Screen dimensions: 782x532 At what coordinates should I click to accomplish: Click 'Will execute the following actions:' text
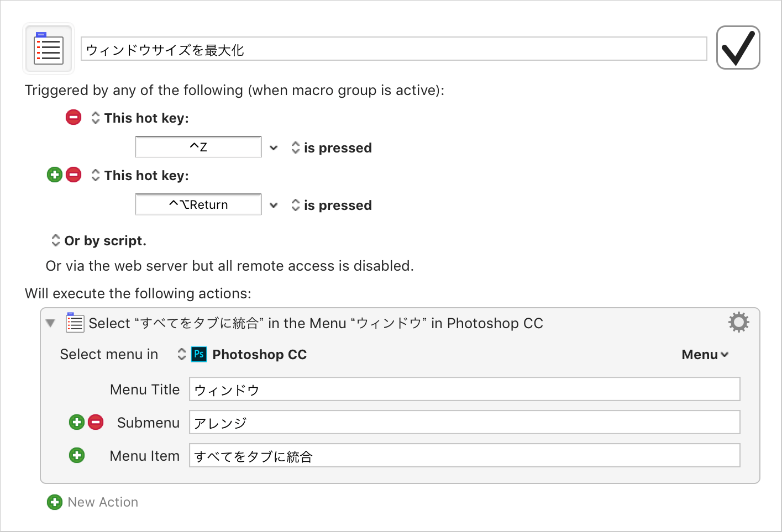tap(138, 293)
